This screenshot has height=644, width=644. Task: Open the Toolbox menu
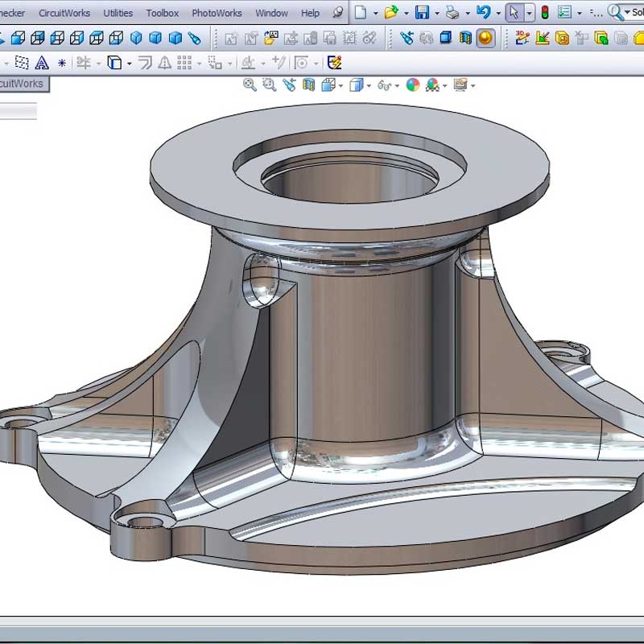coord(162,13)
